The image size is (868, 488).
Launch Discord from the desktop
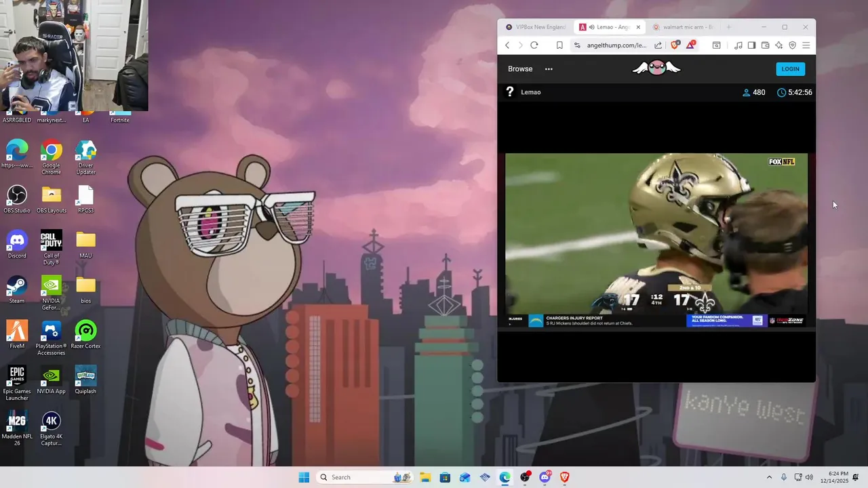point(17,245)
